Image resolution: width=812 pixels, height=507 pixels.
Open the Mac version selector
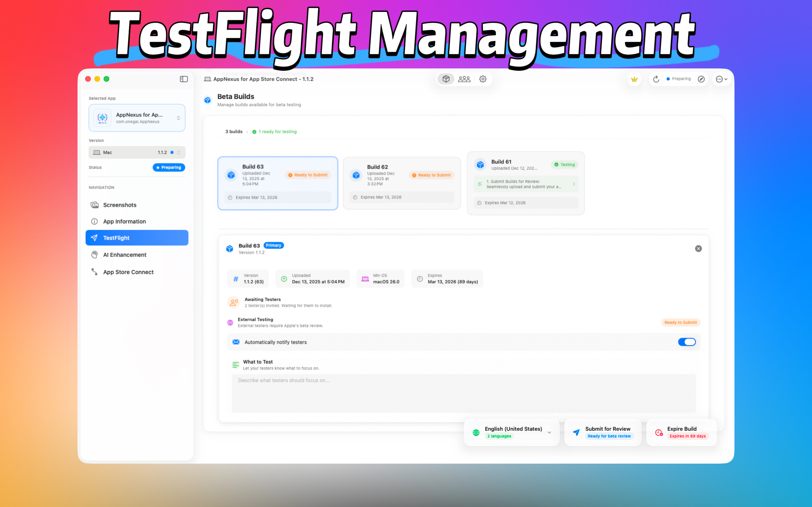pyautogui.click(x=137, y=152)
